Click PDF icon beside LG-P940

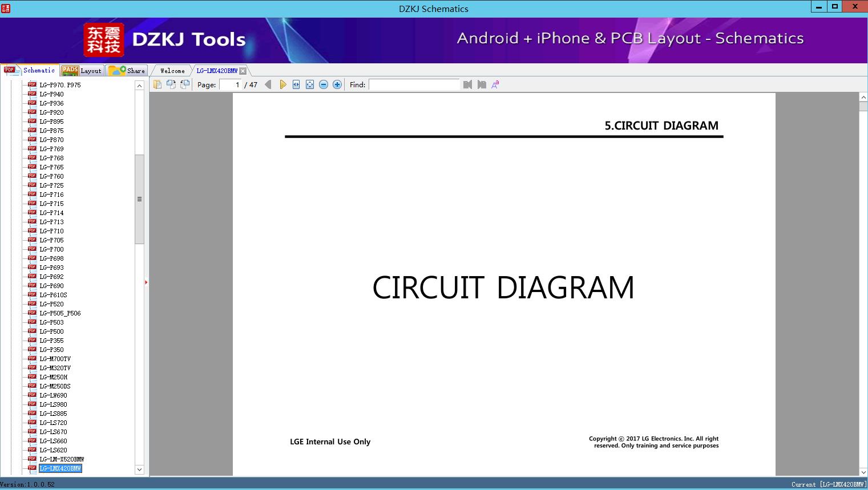[32, 94]
